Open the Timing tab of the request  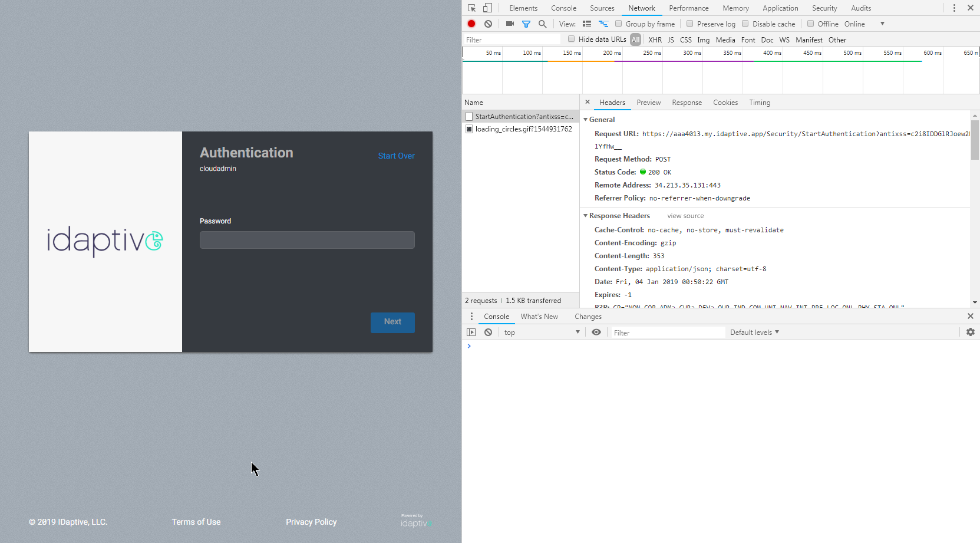click(x=760, y=103)
